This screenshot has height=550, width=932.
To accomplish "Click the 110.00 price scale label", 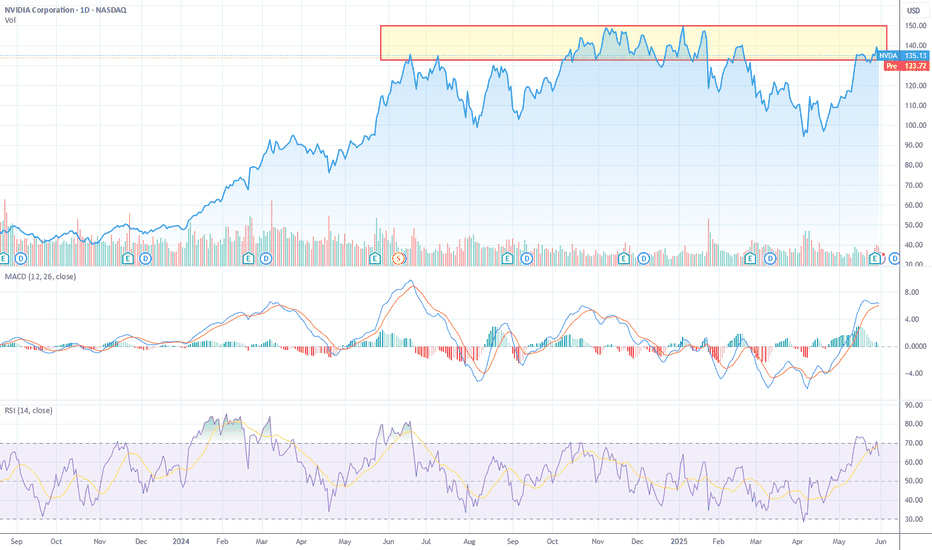I will pos(915,105).
